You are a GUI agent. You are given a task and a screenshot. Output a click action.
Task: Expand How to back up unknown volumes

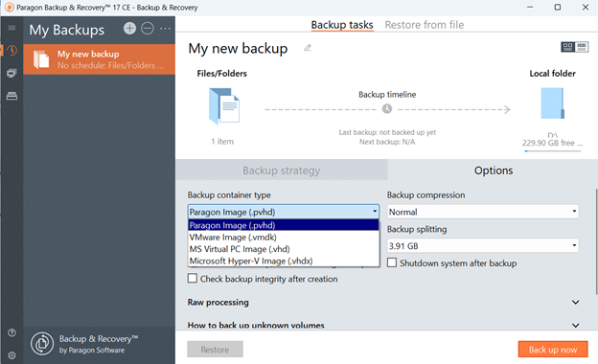pyautogui.click(x=576, y=325)
